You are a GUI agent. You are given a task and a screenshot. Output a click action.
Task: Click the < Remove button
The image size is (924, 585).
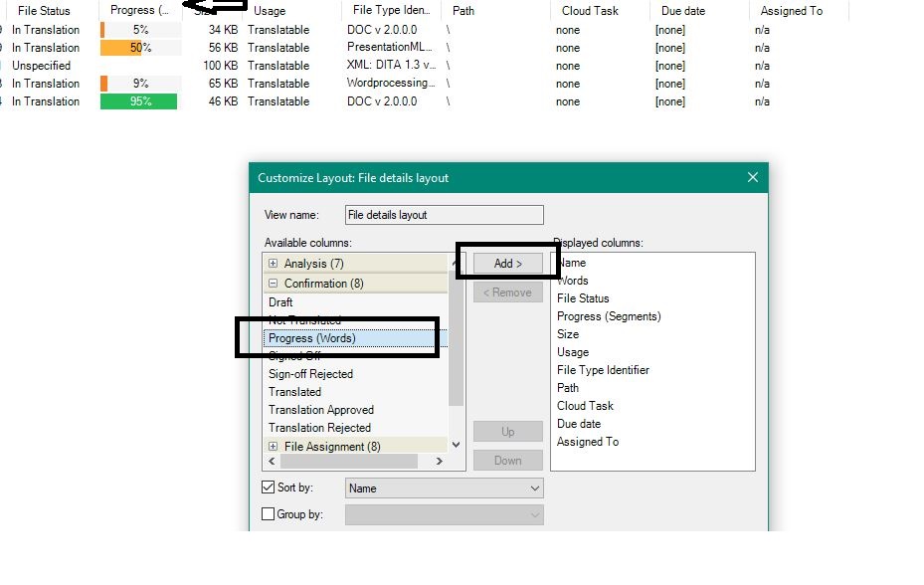click(x=507, y=292)
